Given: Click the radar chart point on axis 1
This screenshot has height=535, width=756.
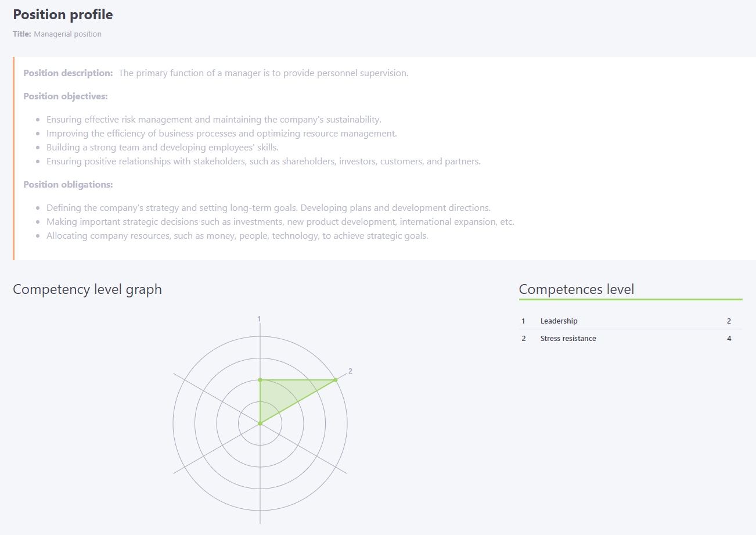Looking at the screenshot, I should pyautogui.click(x=260, y=380).
